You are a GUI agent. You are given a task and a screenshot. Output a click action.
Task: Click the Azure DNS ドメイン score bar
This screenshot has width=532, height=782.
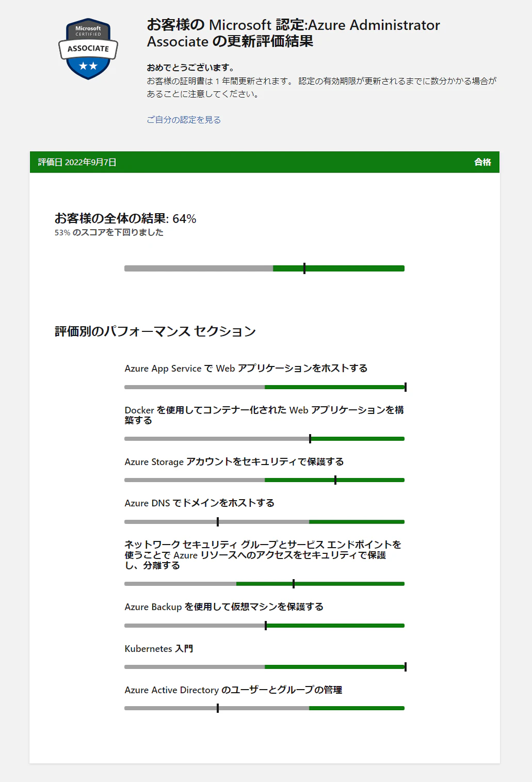click(264, 522)
